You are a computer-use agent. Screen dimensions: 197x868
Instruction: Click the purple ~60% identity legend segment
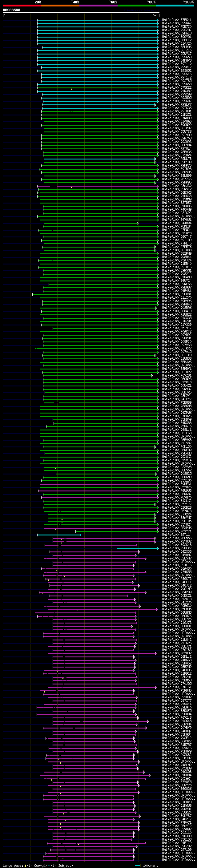point(99,6)
